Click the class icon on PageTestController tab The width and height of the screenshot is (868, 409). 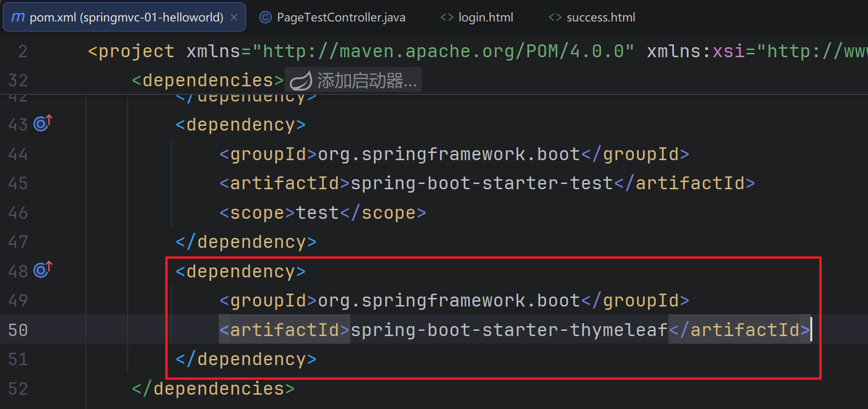pyautogui.click(x=265, y=18)
